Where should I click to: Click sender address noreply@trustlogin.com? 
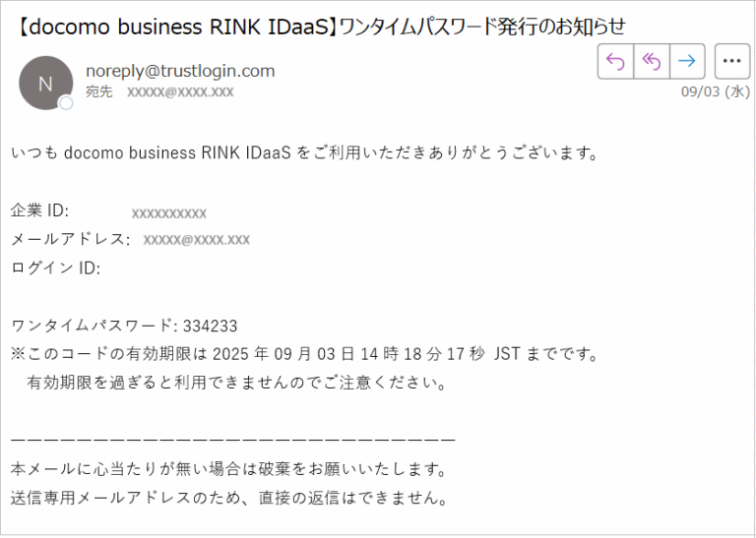pyautogui.click(x=180, y=71)
